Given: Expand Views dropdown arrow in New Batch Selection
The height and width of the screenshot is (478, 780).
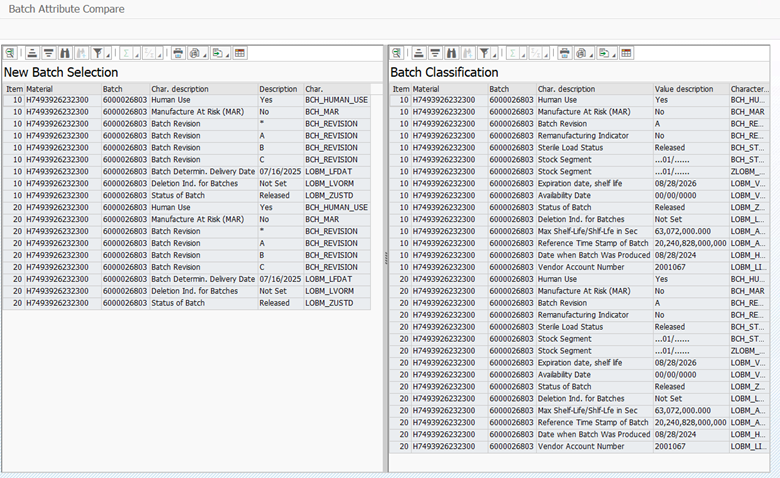Looking at the screenshot, I should 205,53.
